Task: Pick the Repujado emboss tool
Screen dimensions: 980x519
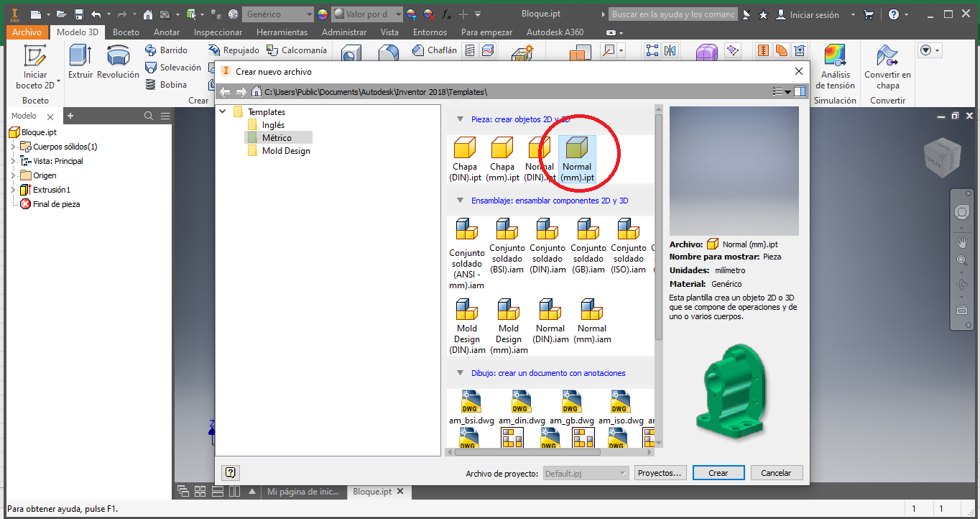Action: [x=234, y=50]
